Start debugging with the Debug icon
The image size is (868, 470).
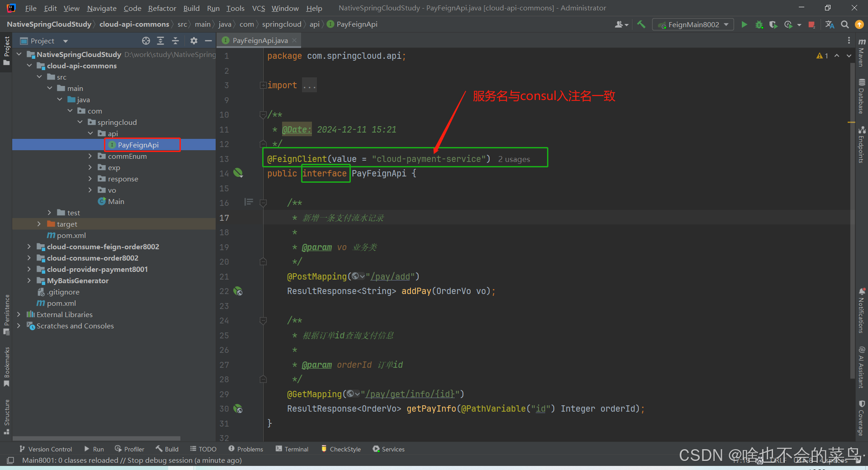tap(759, 24)
